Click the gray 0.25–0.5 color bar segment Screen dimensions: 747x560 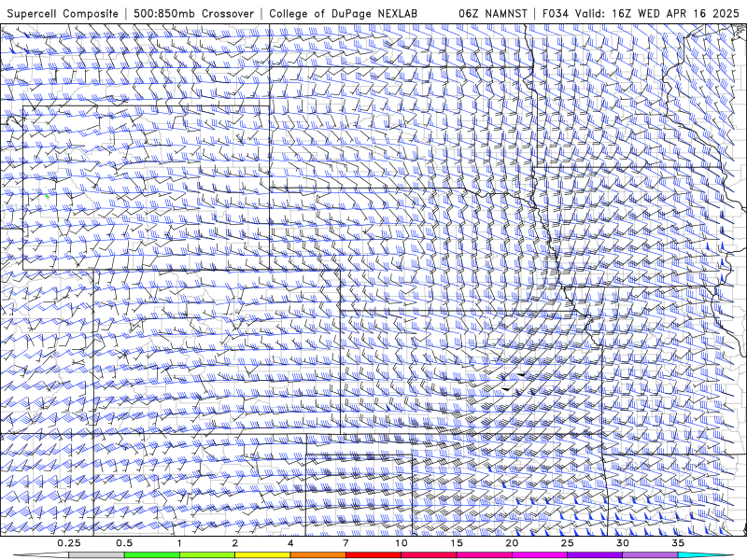[x=96, y=555]
